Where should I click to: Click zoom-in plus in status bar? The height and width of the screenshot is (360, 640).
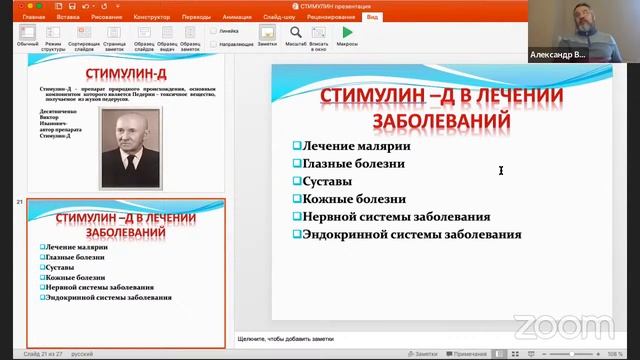click(598, 354)
